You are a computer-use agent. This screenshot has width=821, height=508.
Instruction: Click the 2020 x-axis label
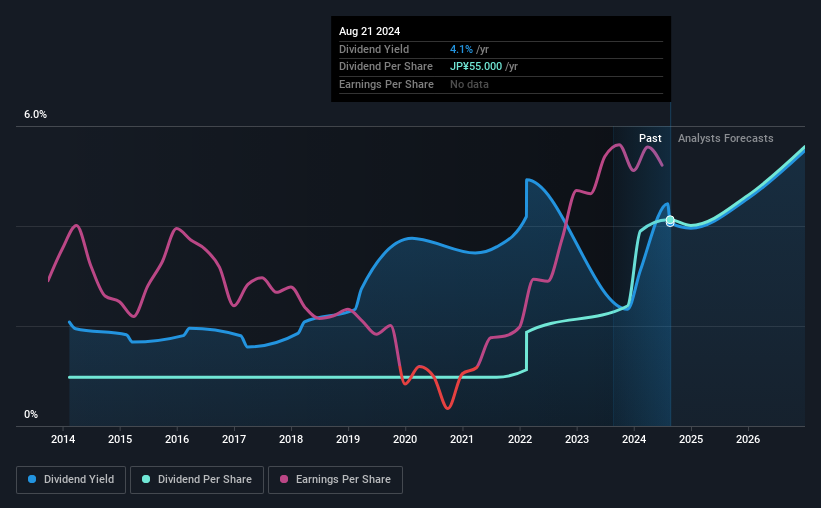[405, 439]
